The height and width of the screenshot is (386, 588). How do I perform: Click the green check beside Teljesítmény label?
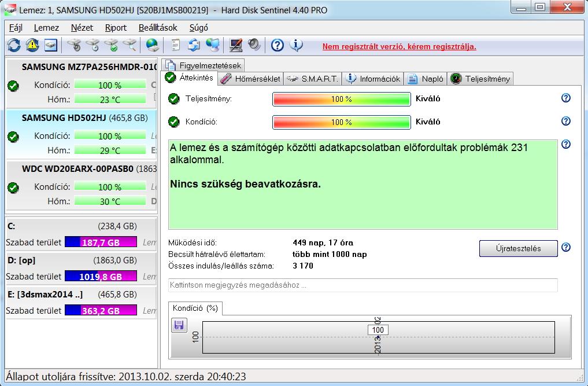point(173,99)
